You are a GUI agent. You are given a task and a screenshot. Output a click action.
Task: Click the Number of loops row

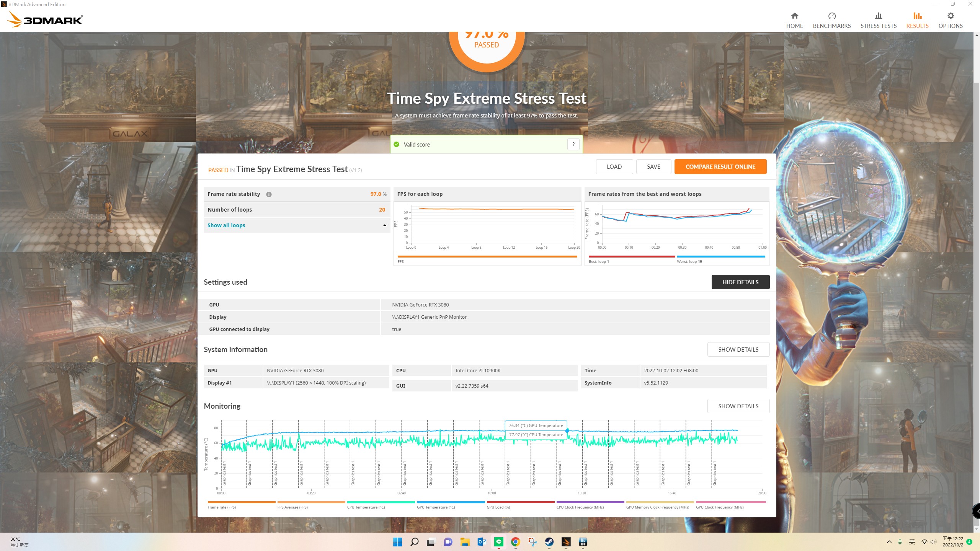coord(297,210)
